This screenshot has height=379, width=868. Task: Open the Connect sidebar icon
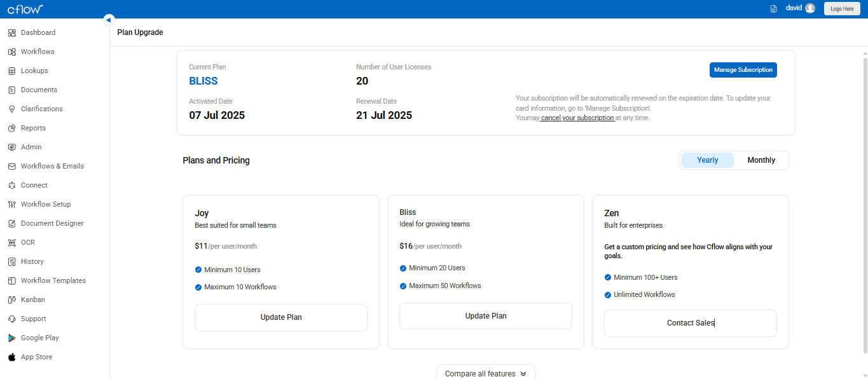coord(11,185)
